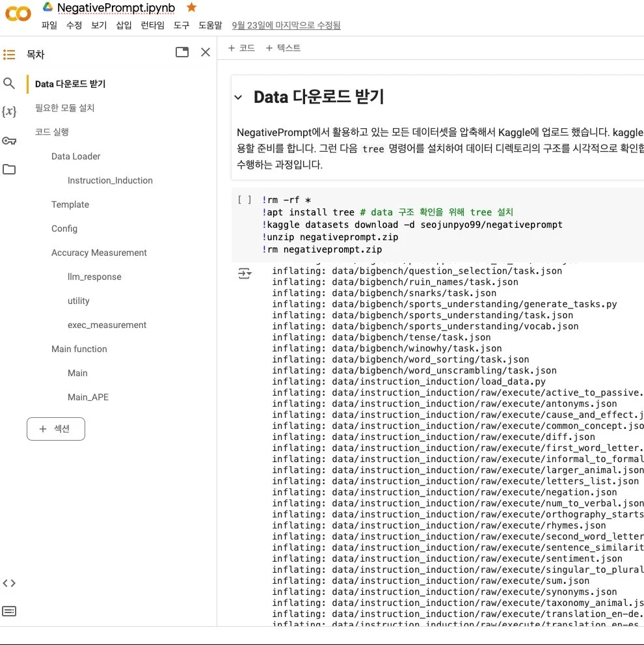Open the last modified date link
This screenshot has width=644, height=645.
pos(286,25)
